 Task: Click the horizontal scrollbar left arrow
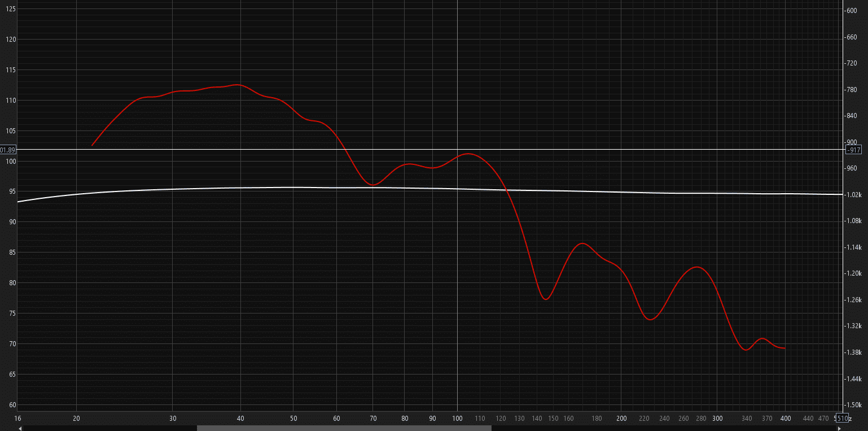[x=20, y=428]
